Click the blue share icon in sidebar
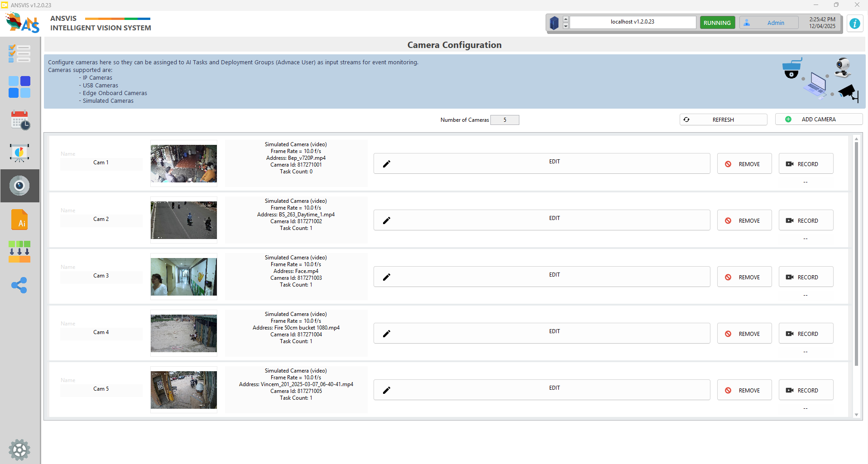The image size is (868, 464). (19, 285)
